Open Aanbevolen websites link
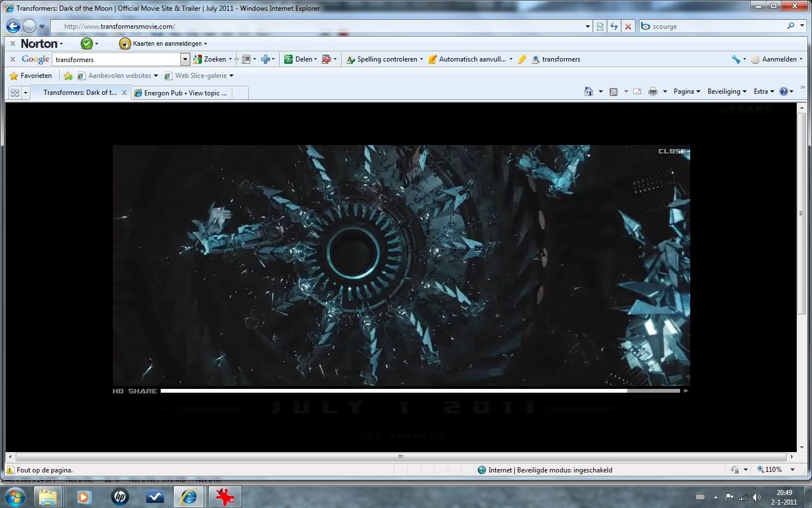Viewport: 812px width, 508px height. (x=117, y=76)
